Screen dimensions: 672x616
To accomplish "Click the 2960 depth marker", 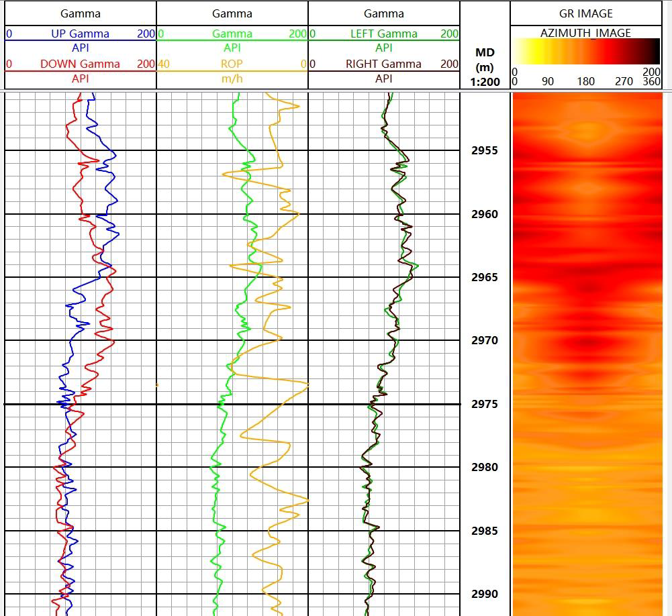I will pos(485,214).
